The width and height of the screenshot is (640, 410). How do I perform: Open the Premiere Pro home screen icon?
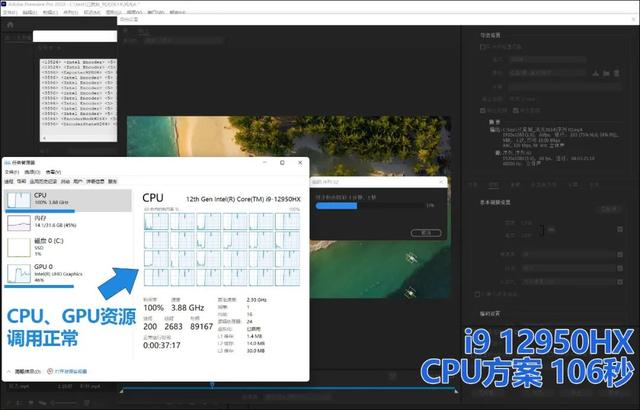click(10, 25)
